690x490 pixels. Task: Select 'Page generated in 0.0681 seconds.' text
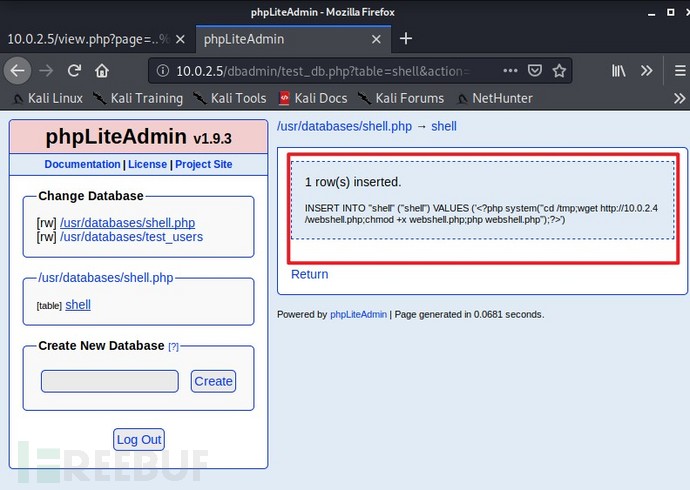[x=469, y=314]
